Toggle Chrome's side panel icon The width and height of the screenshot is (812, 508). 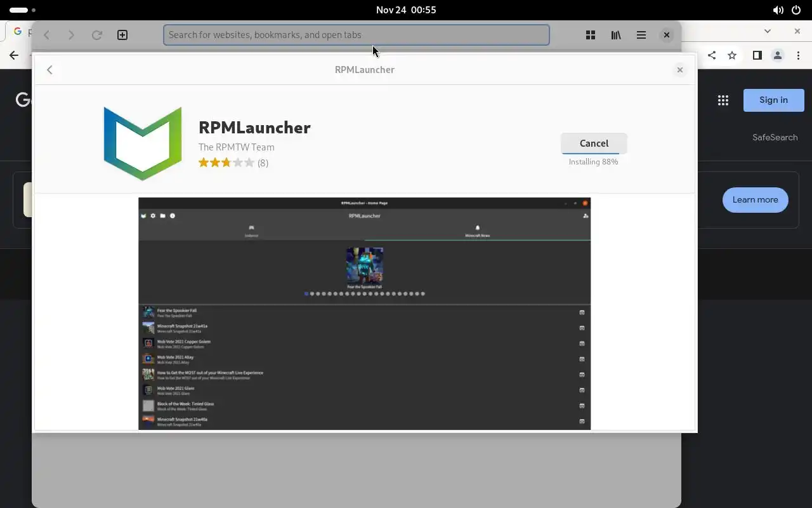757,55
